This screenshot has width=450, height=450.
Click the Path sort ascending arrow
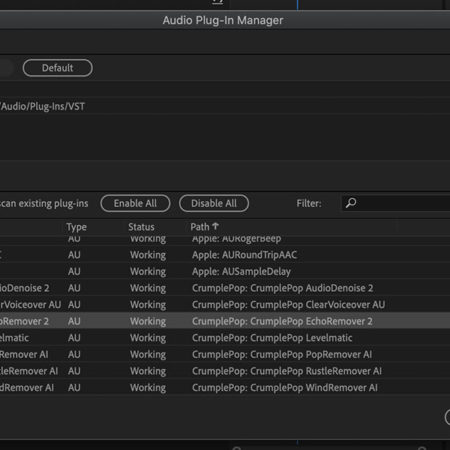click(215, 227)
